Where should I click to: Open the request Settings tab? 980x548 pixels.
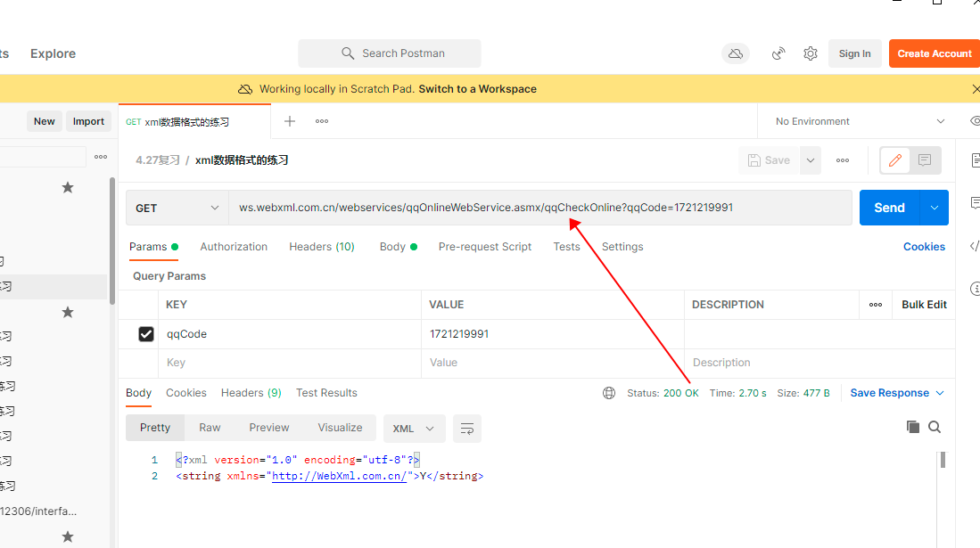(x=622, y=247)
